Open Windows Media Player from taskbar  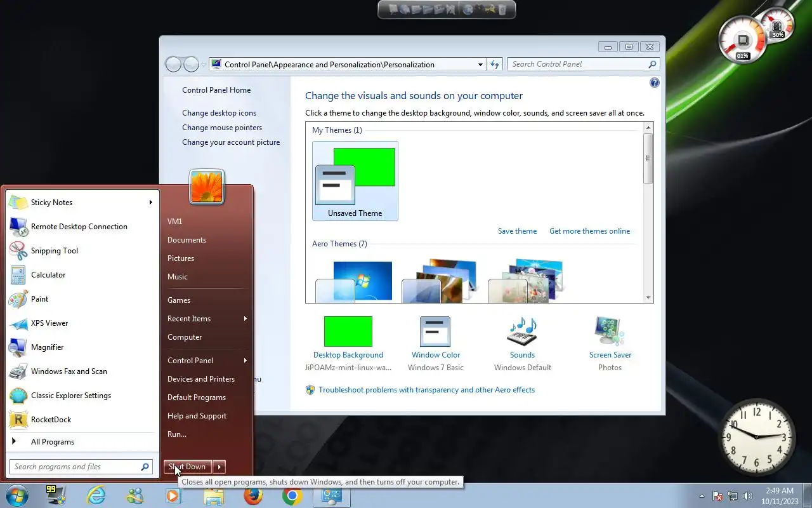click(174, 495)
